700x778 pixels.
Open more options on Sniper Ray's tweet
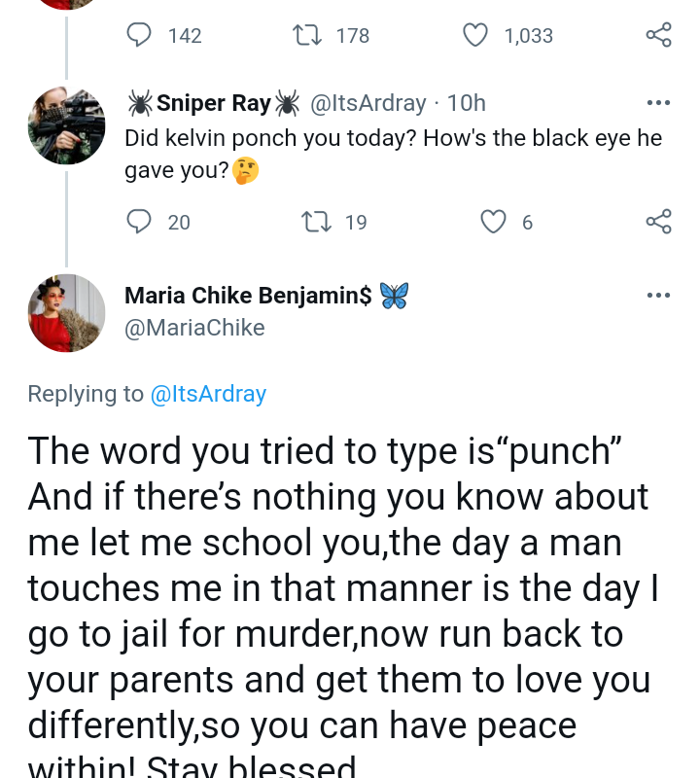point(658,103)
